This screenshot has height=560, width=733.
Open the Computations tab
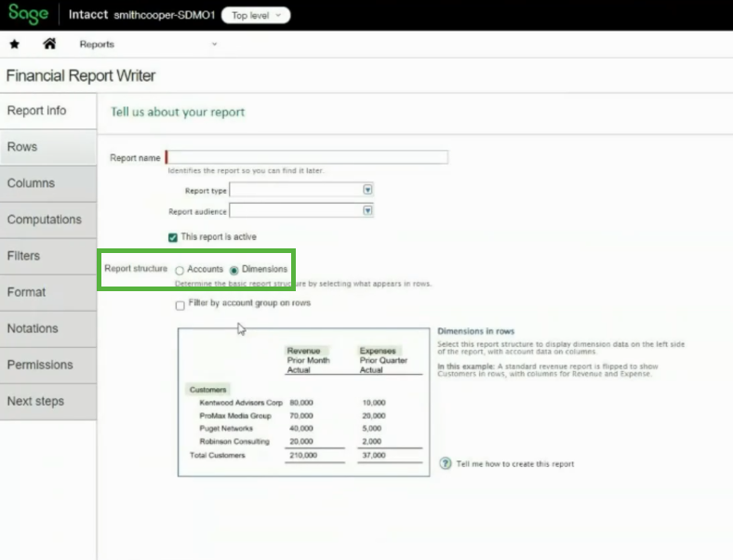pyautogui.click(x=48, y=220)
